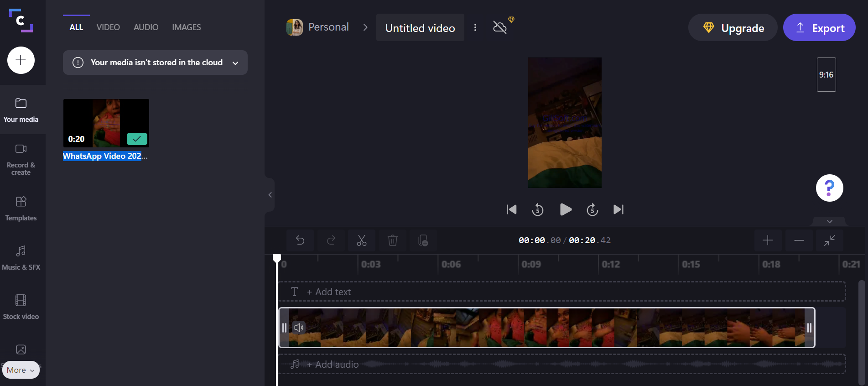Switch to the VIDEO media tab
The image size is (868, 386).
(x=108, y=27)
